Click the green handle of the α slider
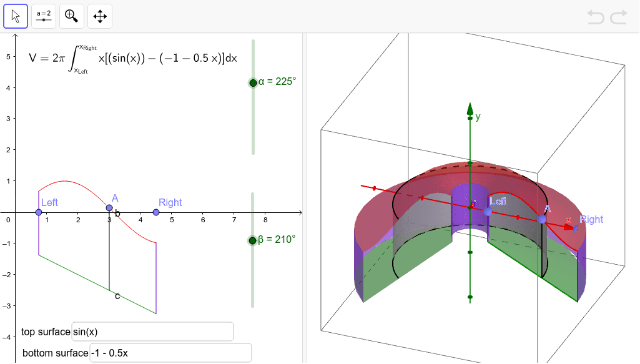 pyautogui.click(x=253, y=82)
